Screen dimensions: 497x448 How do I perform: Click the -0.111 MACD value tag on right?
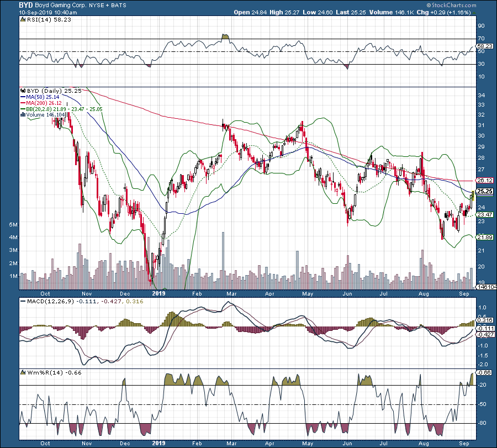click(485, 329)
